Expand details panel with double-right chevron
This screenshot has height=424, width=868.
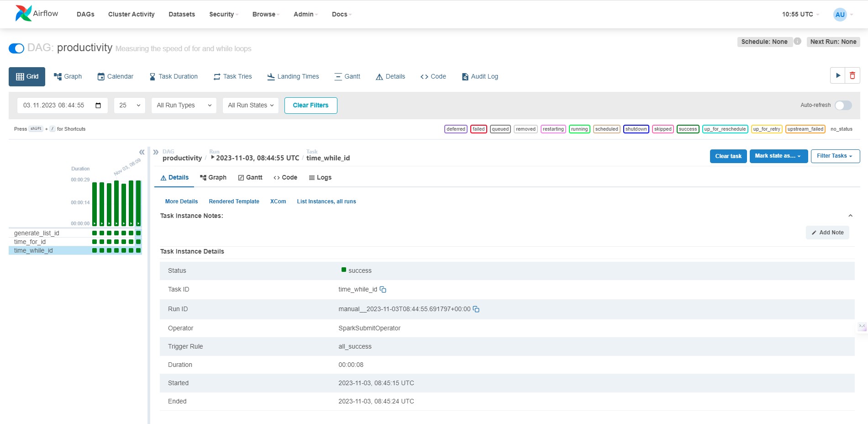click(156, 152)
